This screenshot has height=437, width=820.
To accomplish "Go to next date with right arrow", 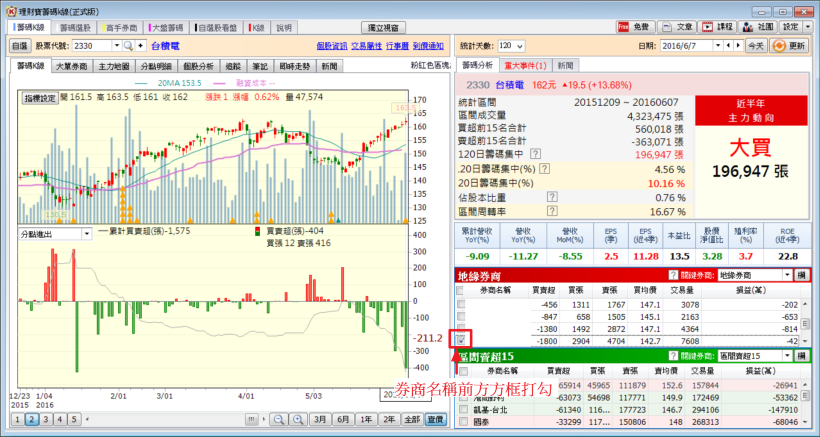I will pos(738,46).
